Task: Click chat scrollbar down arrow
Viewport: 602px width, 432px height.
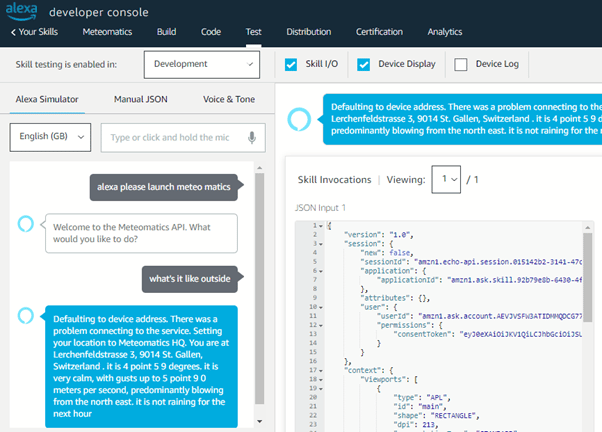Action: point(260,421)
